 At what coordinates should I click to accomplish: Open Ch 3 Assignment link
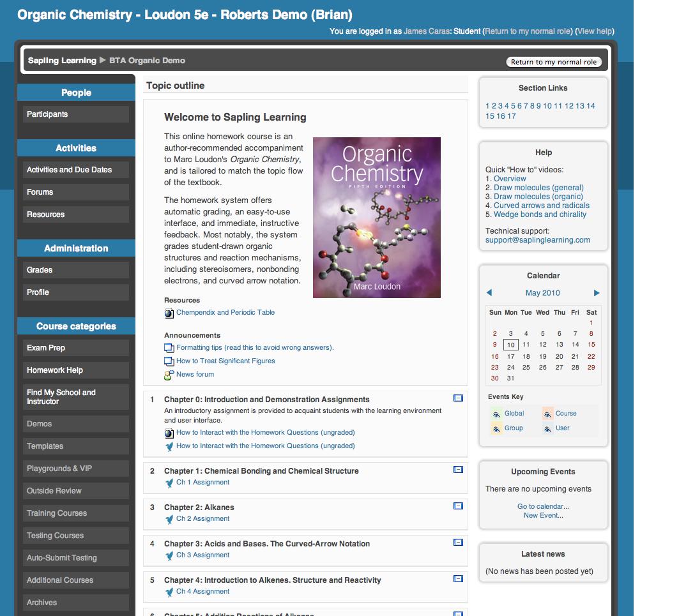click(x=202, y=555)
